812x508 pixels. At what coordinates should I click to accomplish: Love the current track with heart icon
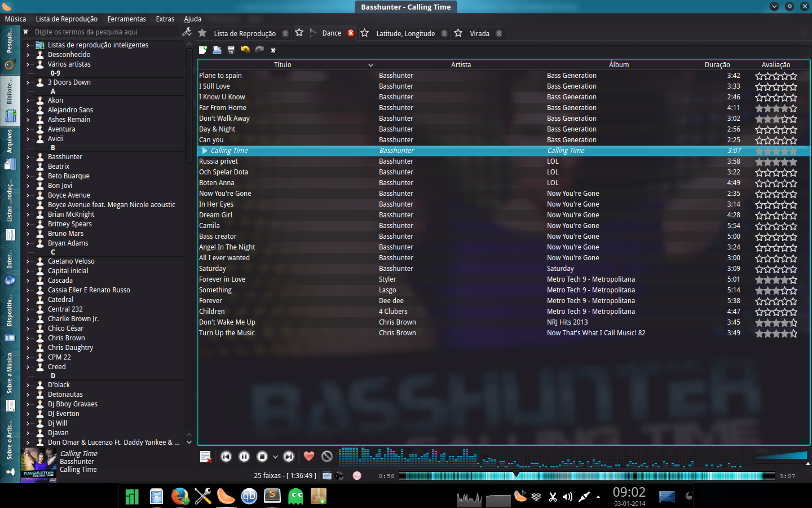(309, 456)
